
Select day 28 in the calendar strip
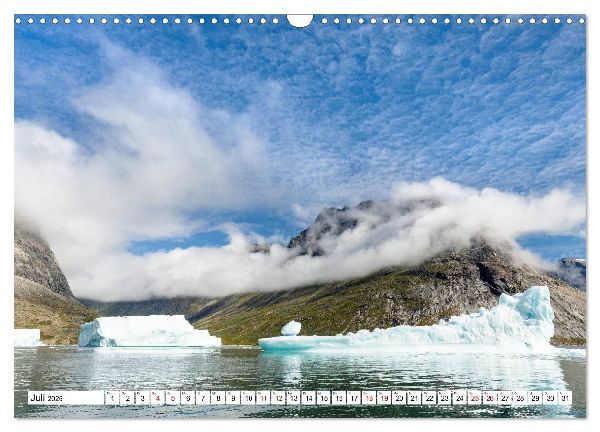pyautogui.click(x=520, y=398)
